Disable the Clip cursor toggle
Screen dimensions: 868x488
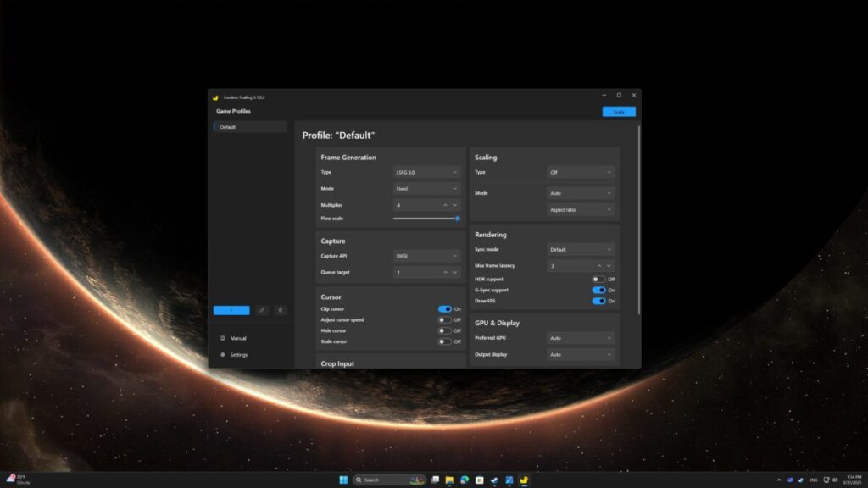pos(444,309)
